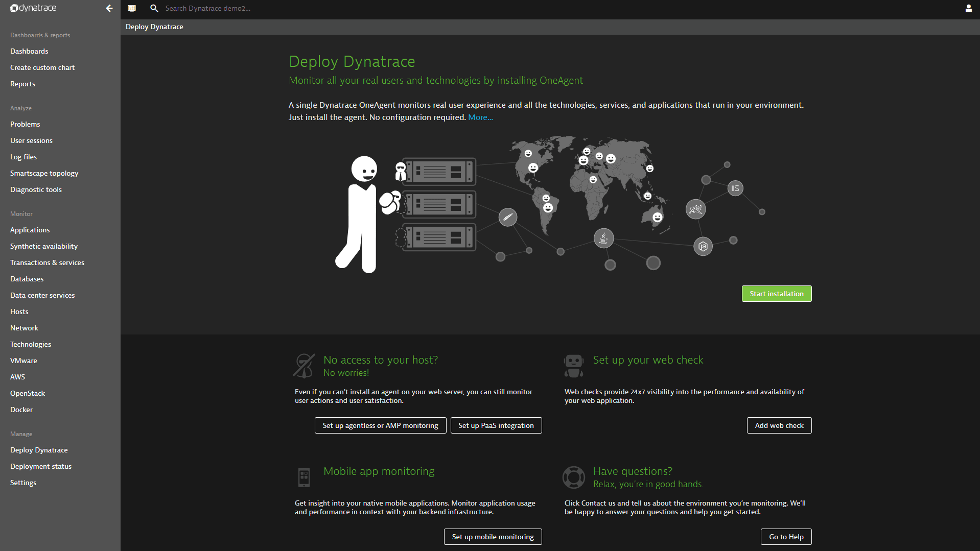Focus the Search Dynatrace demo2 field
The image size is (980, 551).
point(208,8)
